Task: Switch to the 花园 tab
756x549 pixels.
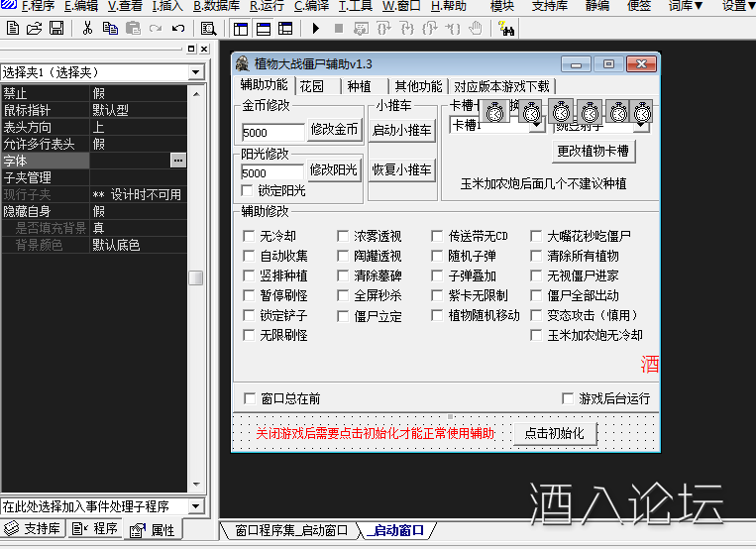Action: [x=311, y=86]
